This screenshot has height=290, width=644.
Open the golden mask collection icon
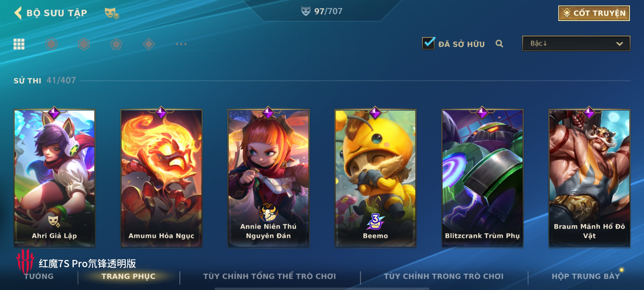[x=112, y=13]
